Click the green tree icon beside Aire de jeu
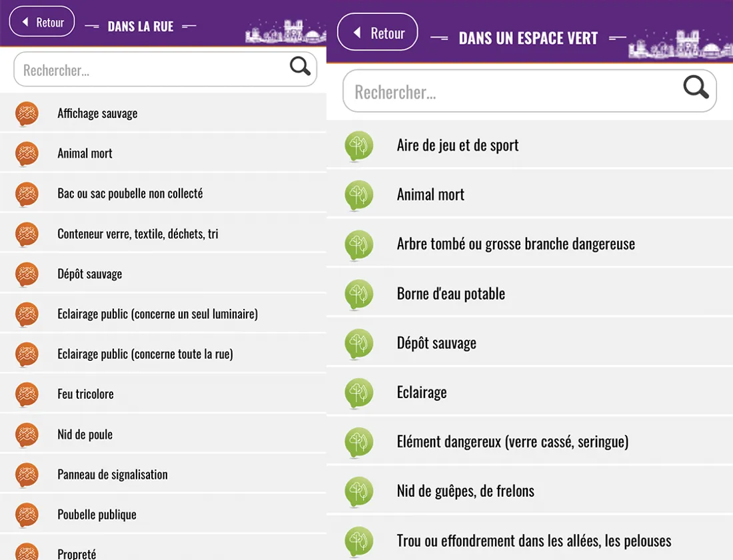The width and height of the screenshot is (733, 560). point(359,145)
